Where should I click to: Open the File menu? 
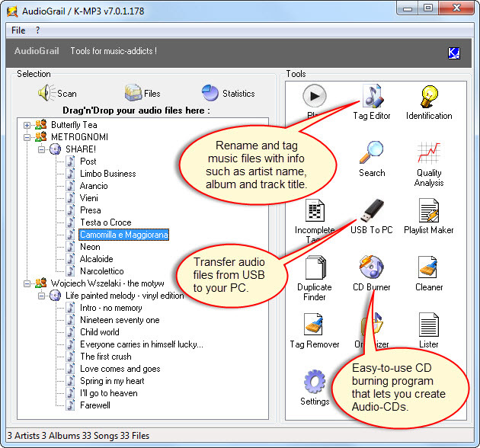click(18, 30)
